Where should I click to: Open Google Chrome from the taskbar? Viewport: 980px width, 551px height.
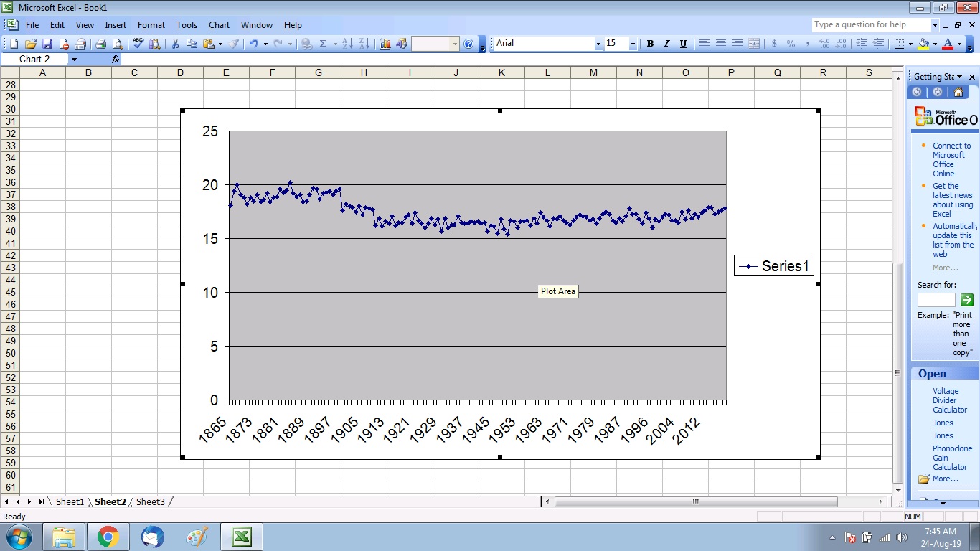[108, 537]
